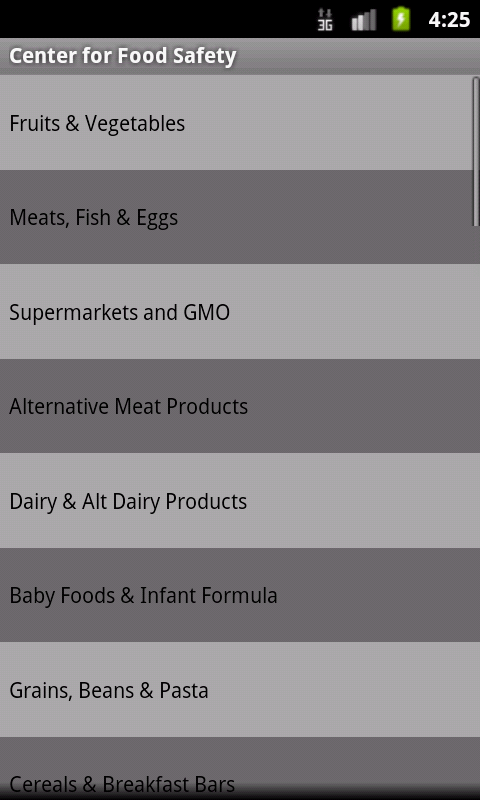Tap the word Pasta in the list
Screen dimensions: 480x800
click(x=184, y=690)
